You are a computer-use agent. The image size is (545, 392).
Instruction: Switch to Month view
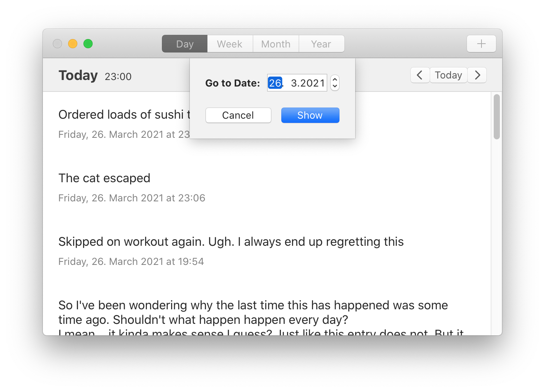pyautogui.click(x=276, y=44)
